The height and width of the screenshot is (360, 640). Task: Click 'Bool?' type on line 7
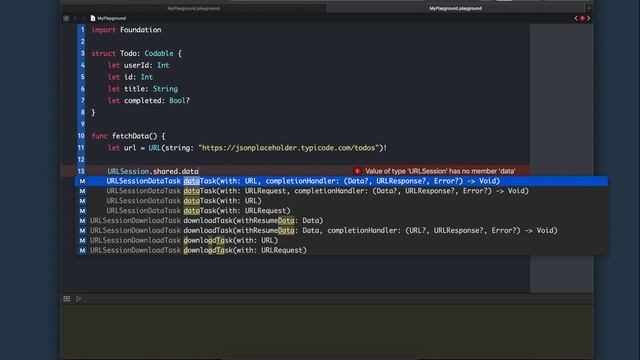pos(180,101)
